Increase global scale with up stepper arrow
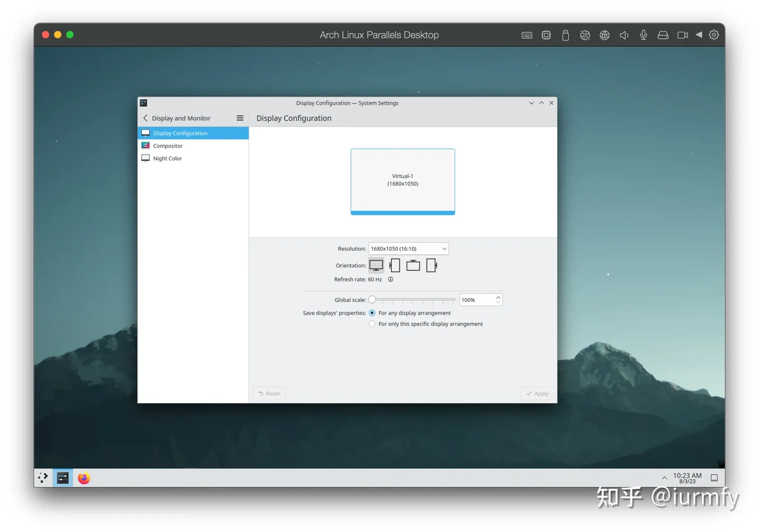The width and height of the screenshot is (759, 532). 498,297
